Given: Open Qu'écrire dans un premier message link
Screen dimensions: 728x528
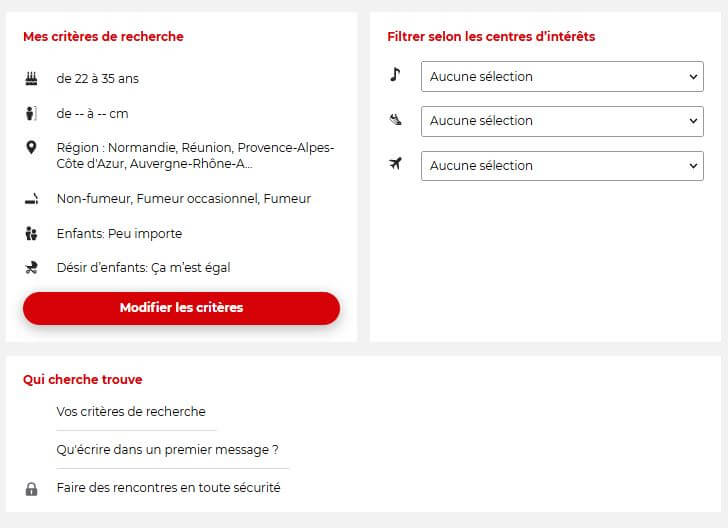Looking at the screenshot, I should point(167,449).
